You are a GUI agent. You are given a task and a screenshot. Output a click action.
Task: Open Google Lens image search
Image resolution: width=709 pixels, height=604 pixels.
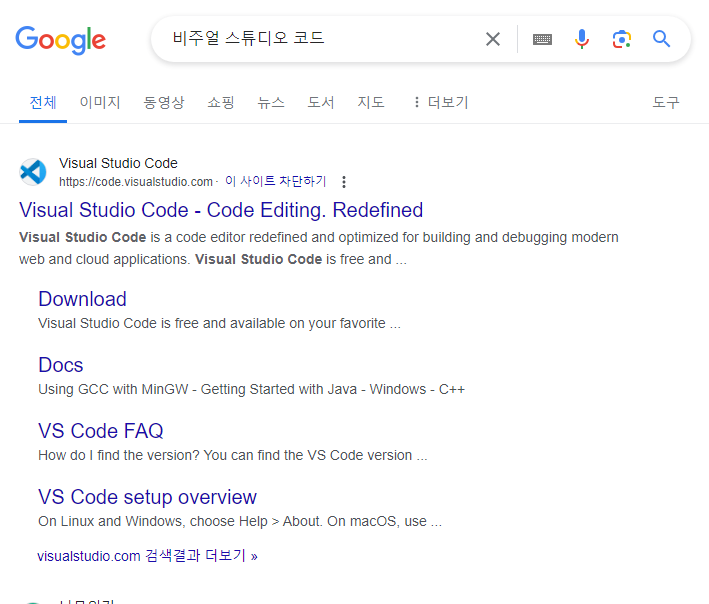622,39
